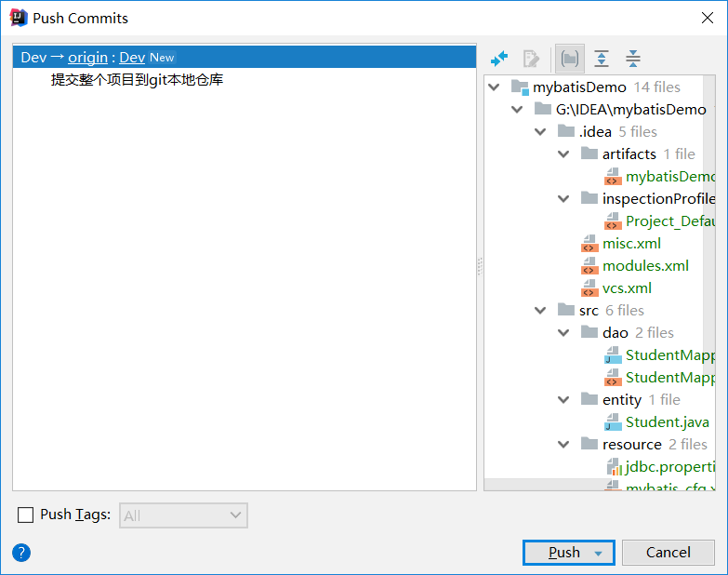Click the Expand All toolbar icon

click(x=602, y=59)
